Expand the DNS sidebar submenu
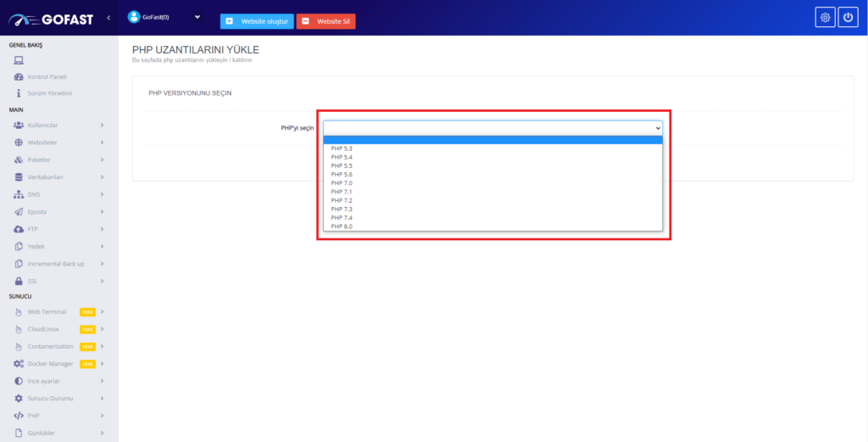The width and height of the screenshot is (868, 442). 101,194
